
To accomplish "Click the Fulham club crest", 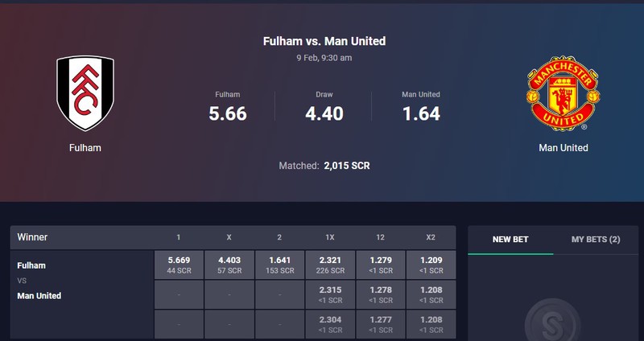I will coord(85,93).
